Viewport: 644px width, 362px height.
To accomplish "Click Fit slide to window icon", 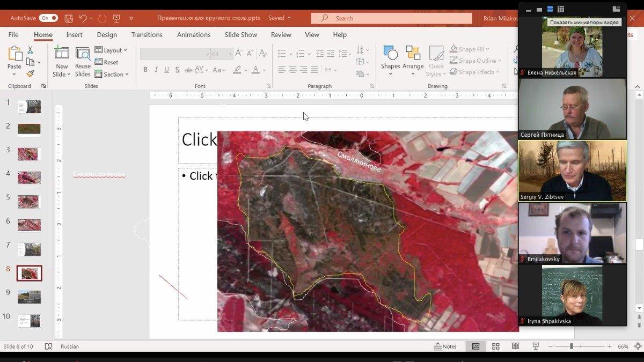I will pos(638,346).
